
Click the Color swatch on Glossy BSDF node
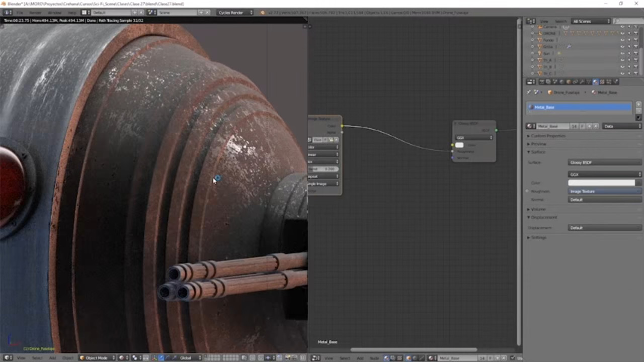coord(459,145)
